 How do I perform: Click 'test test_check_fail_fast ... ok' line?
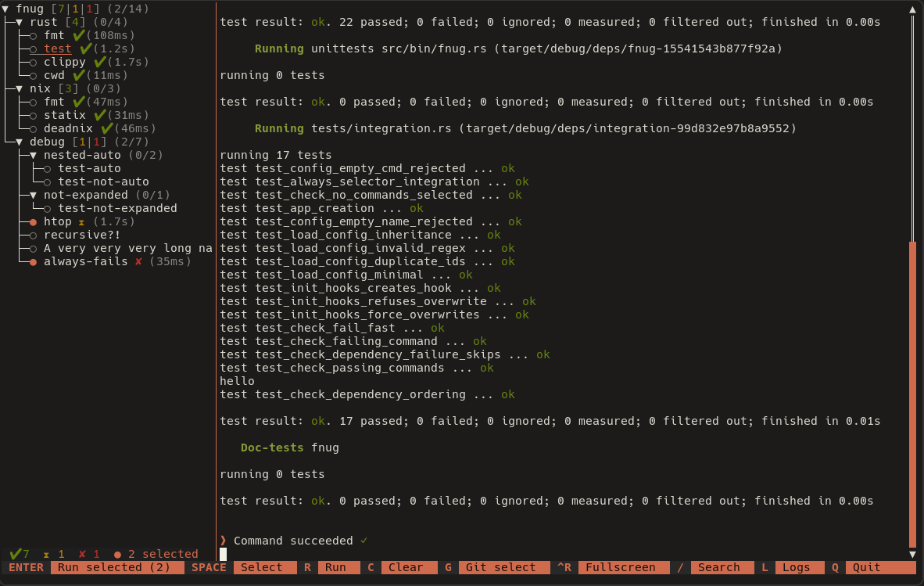pos(331,329)
